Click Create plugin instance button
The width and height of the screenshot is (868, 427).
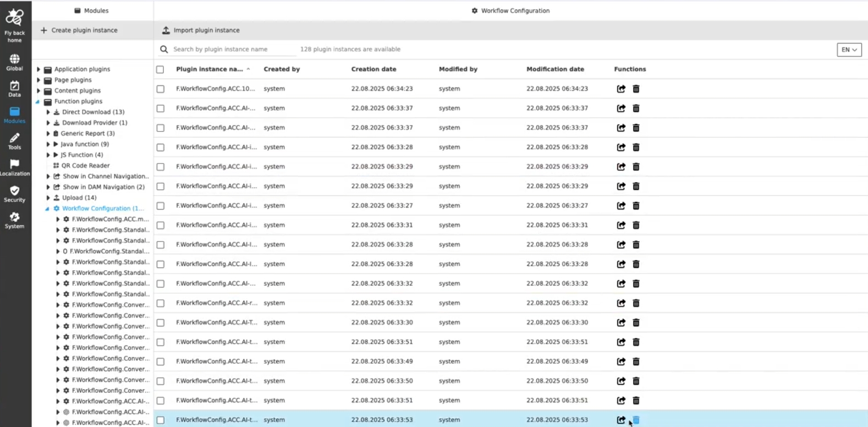coord(79,30)
